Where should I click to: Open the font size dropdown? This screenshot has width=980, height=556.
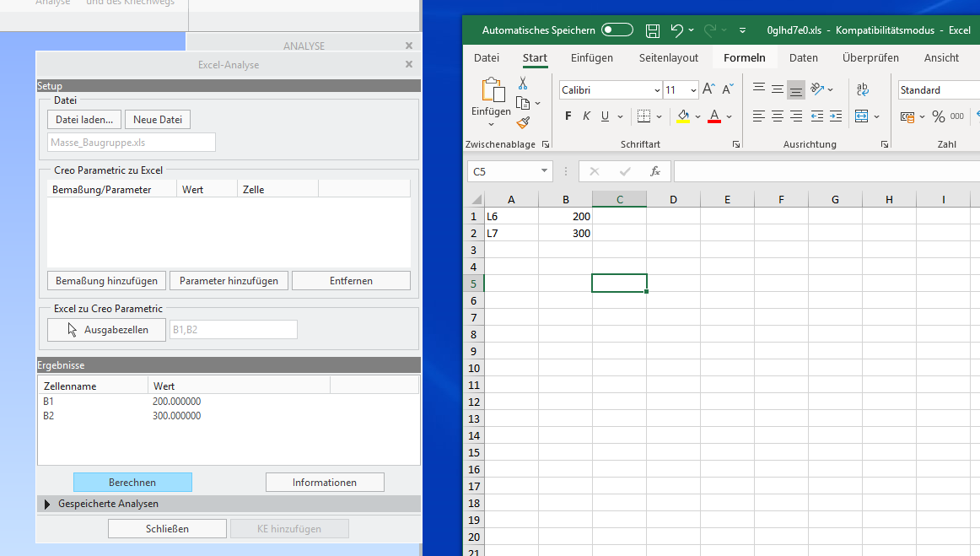(x=693, y=89)
